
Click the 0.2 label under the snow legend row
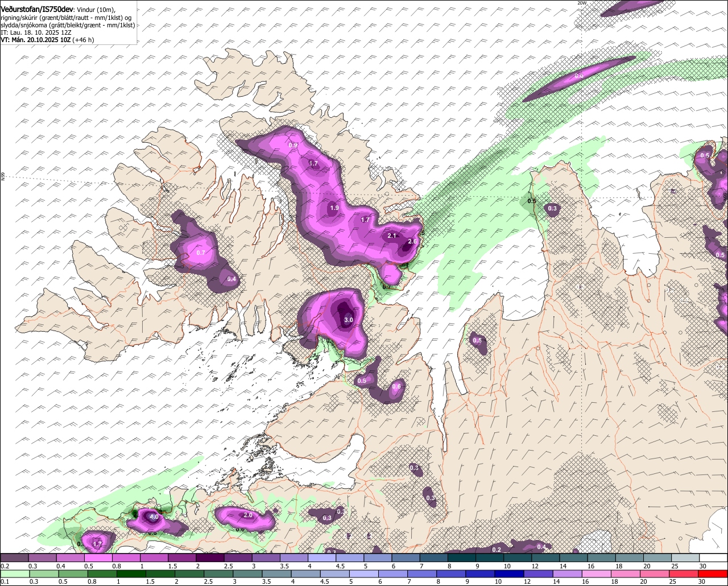pyautogui.click(x=5, y=566)
